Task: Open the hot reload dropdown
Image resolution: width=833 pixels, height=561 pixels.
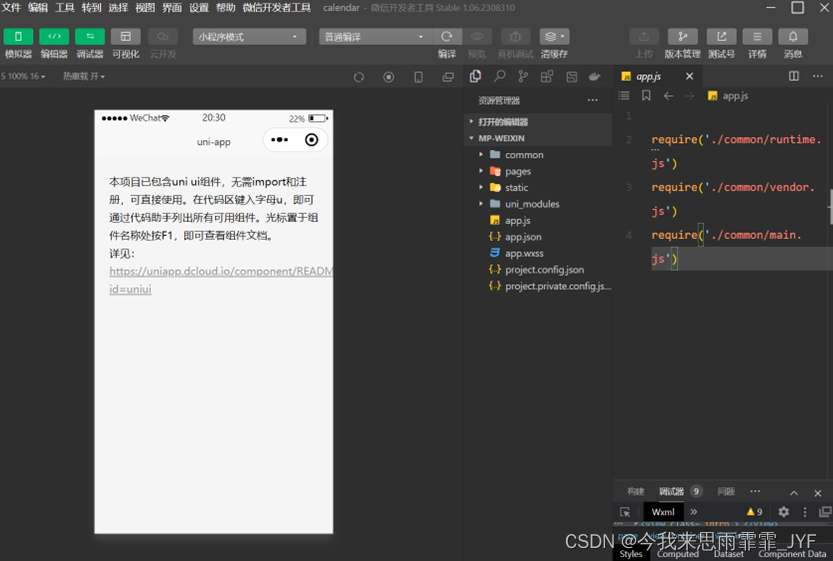Action: [84, 76]
